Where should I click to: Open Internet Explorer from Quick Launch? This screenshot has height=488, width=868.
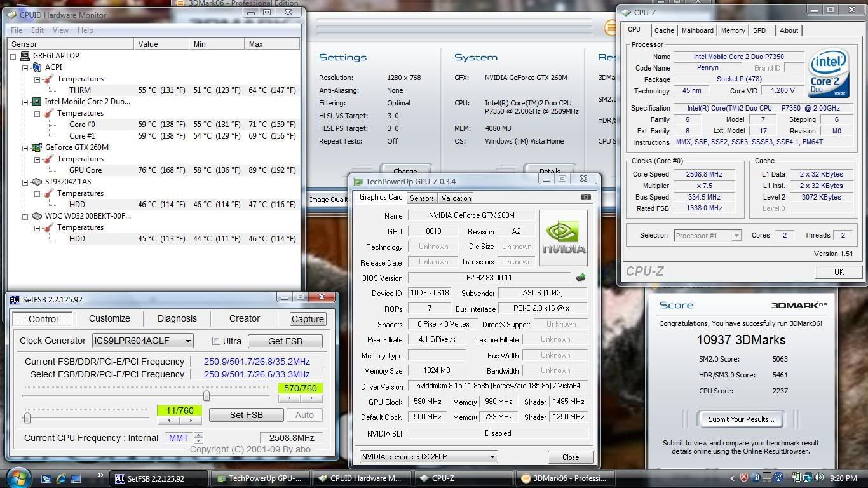pyautogui.click(x=61, y=478)
